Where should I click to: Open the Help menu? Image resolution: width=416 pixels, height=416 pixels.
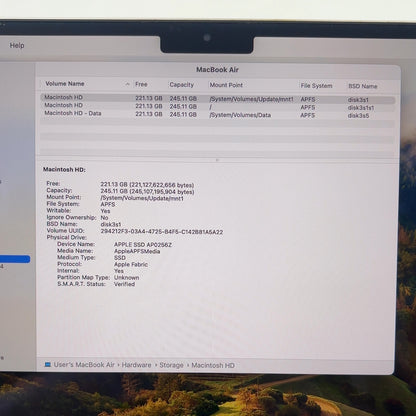point(17,45)
